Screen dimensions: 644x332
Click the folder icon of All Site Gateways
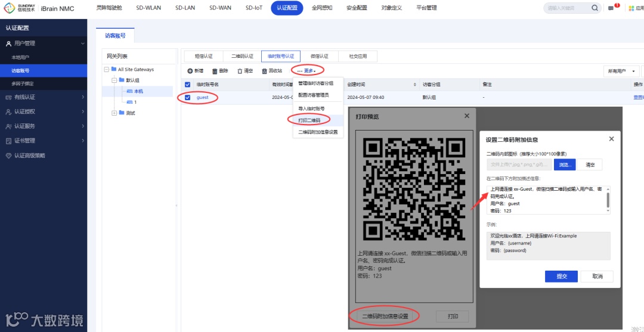114,69
